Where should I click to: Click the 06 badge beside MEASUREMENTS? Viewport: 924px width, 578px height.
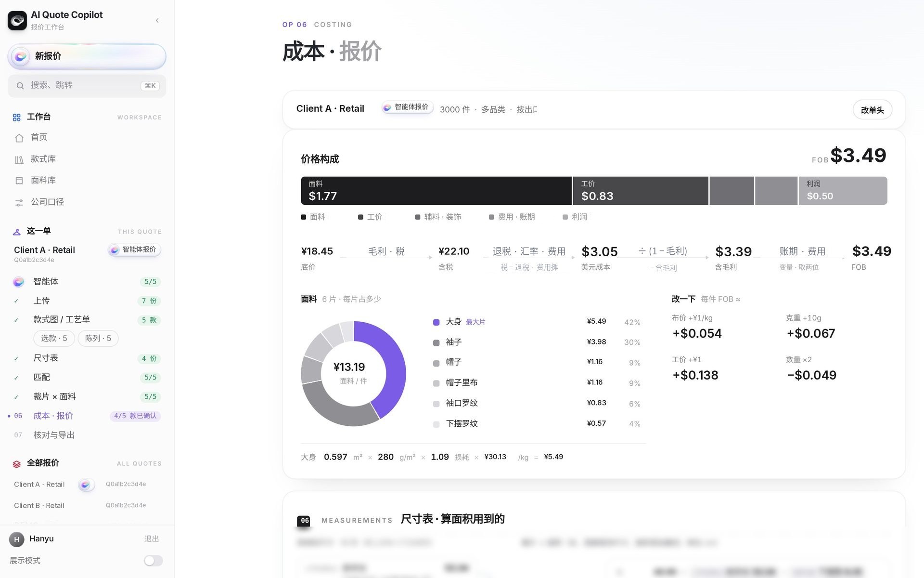[304, 521]
